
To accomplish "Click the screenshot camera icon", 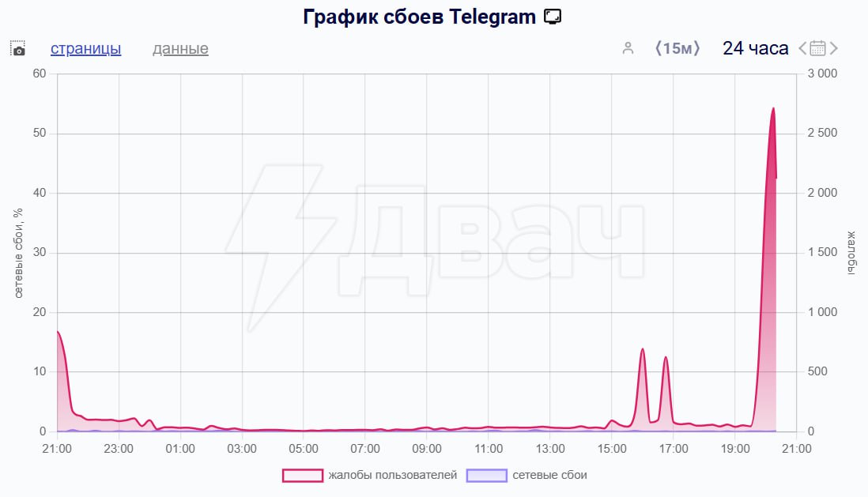I will pyautogui.click(x=18, y=48).
